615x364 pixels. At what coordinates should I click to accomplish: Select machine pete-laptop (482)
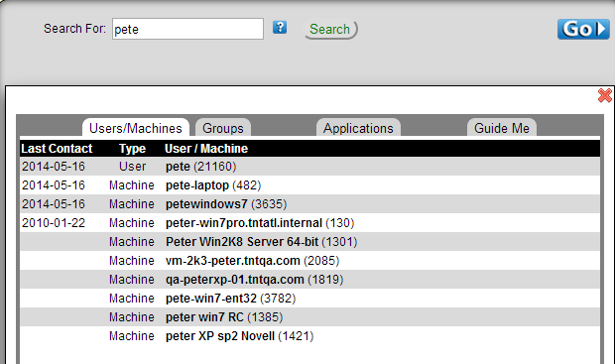pos(213,185)
